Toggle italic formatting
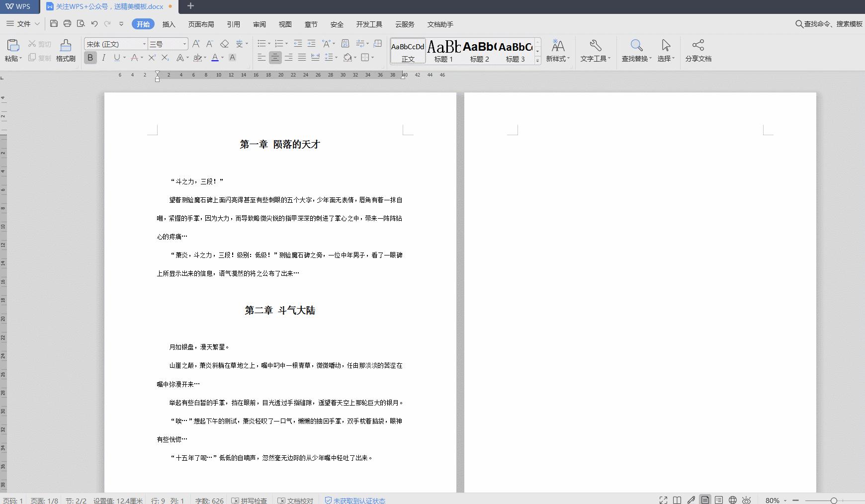865x504 pixels. point(103,58)
